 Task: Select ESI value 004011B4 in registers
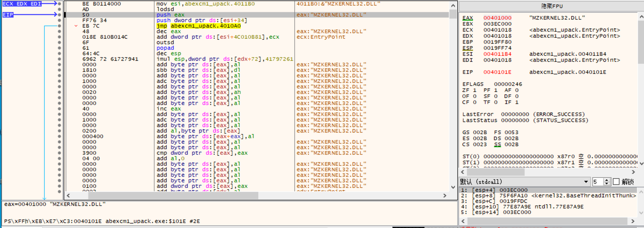click(497, 54)
